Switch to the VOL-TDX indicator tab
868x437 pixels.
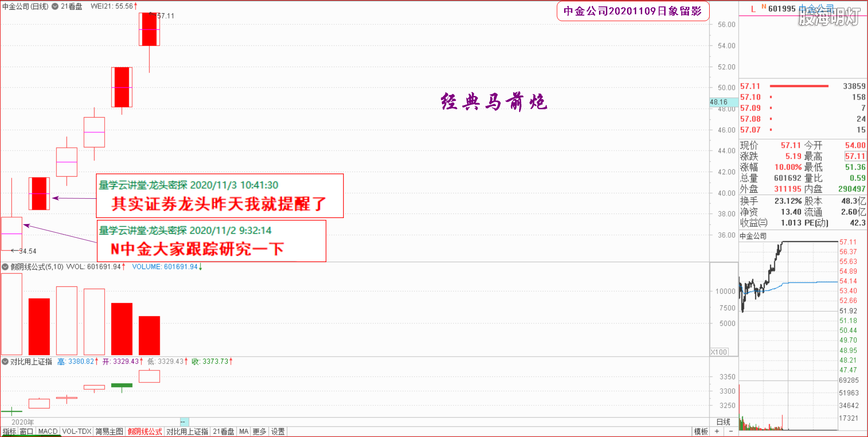point(77,431)
